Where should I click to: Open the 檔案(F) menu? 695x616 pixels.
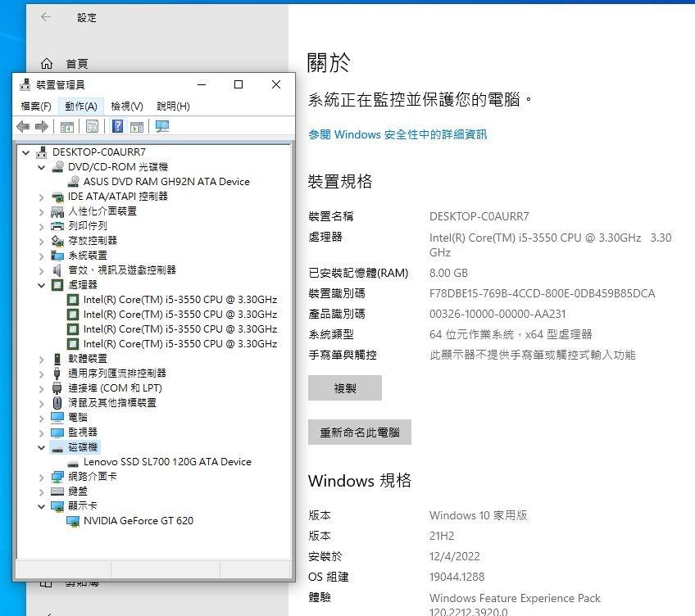(36, 106)
